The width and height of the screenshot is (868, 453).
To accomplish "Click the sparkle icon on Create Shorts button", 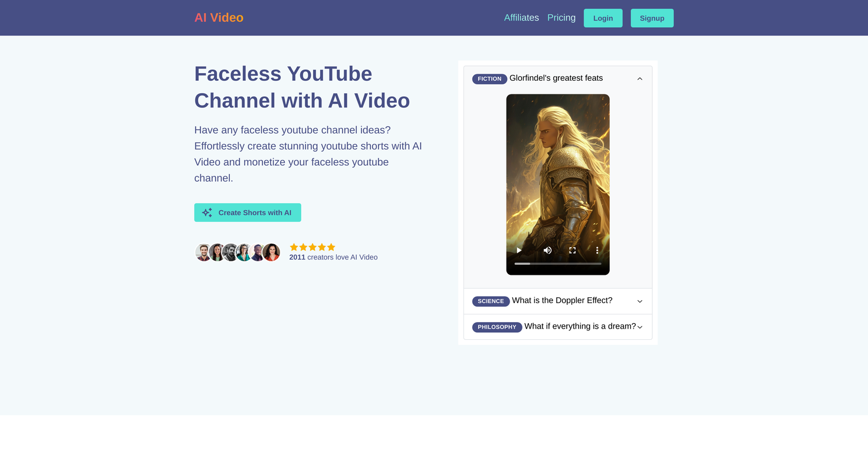I will pyautogui.click(x=206, y=212).
